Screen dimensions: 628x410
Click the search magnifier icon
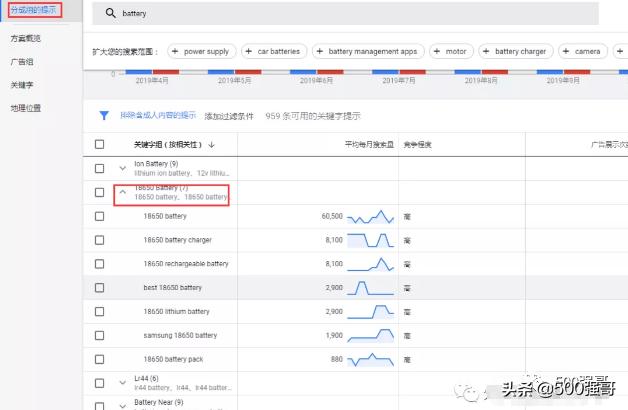(111, 13)
